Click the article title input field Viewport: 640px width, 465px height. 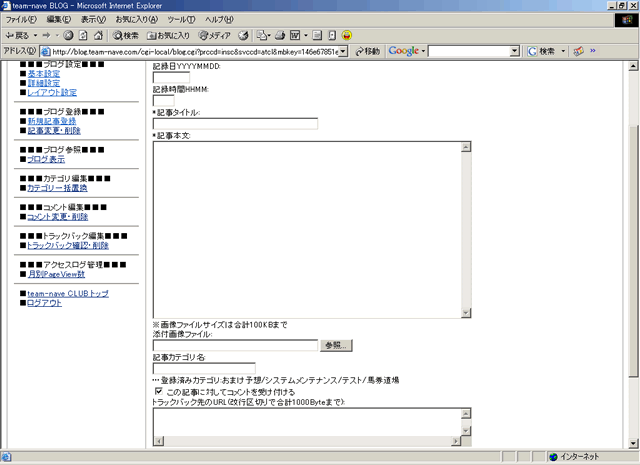(235, 124)
